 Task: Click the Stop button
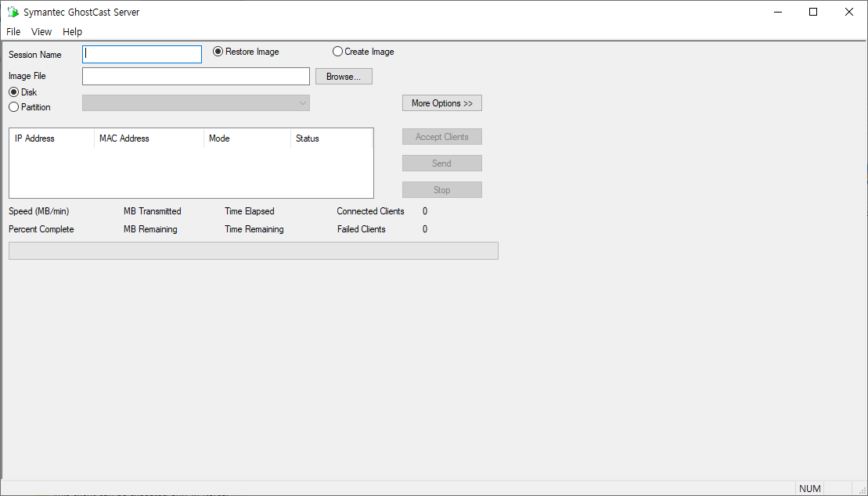(x=442, y=190)
